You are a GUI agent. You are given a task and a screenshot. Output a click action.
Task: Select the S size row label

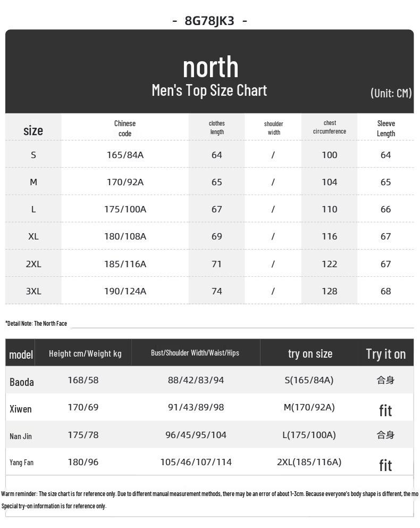[33, 155]
